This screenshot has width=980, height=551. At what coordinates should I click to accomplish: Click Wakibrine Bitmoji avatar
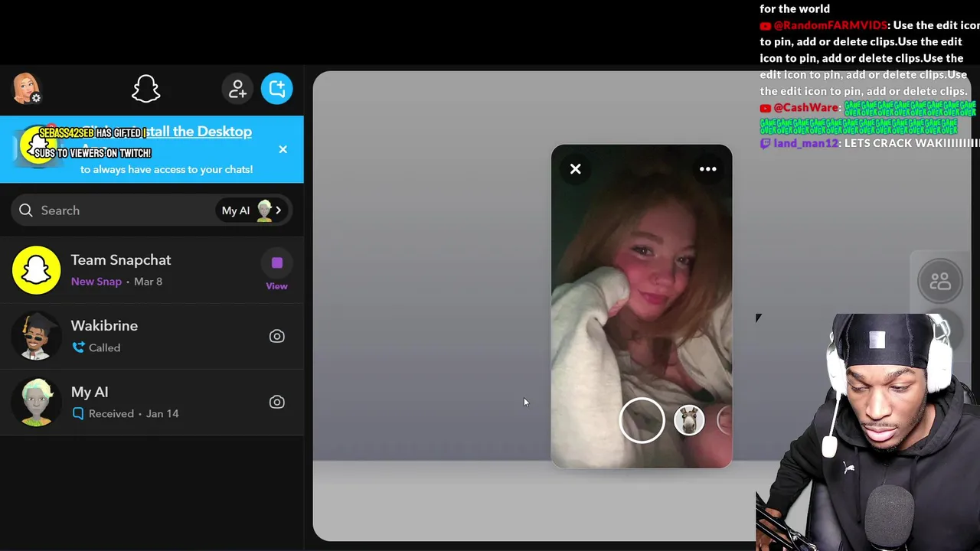(36, 336)
